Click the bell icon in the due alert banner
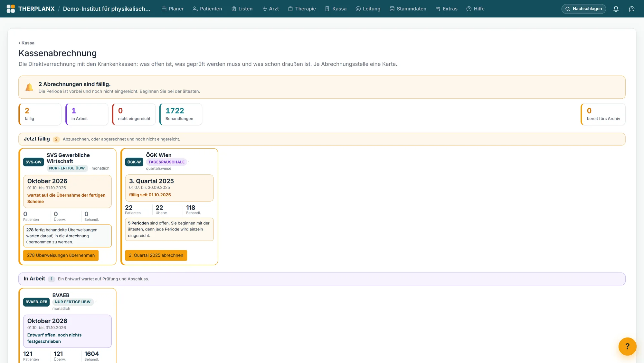Viewport: 644px width, 363px height. point(29,87)
